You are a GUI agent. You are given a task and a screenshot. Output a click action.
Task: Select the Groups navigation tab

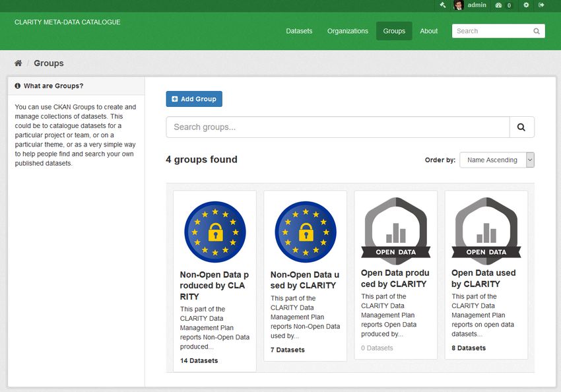[394, 31]
